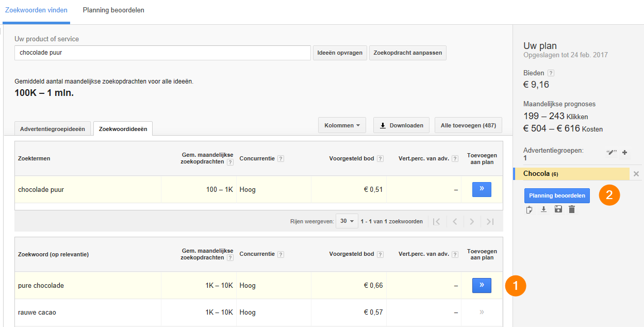Click '€ 504 – € 616 Kosten' forecast
Screen dimensions: 644x327
(x=563, y=129)
